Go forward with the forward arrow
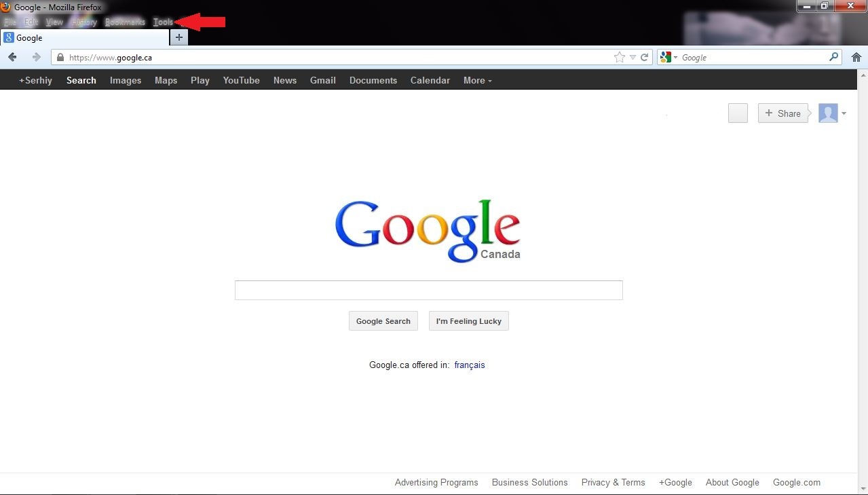The width and height of the screenshot is (868, 495). tap(36, 57)
